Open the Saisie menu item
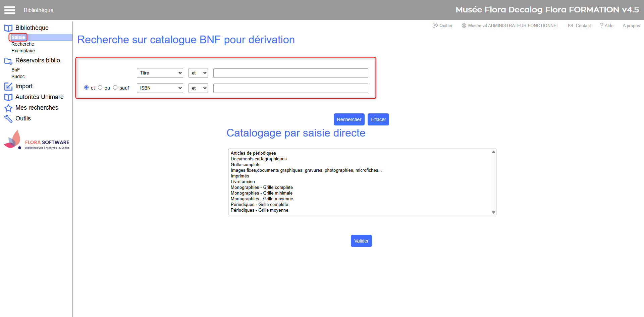 [18, 37]
